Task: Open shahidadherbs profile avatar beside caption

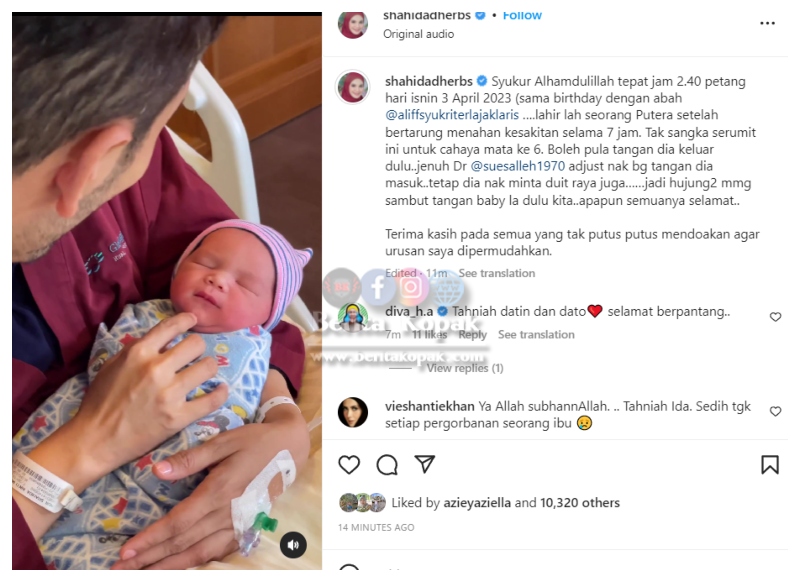Action: coord(353,87)
